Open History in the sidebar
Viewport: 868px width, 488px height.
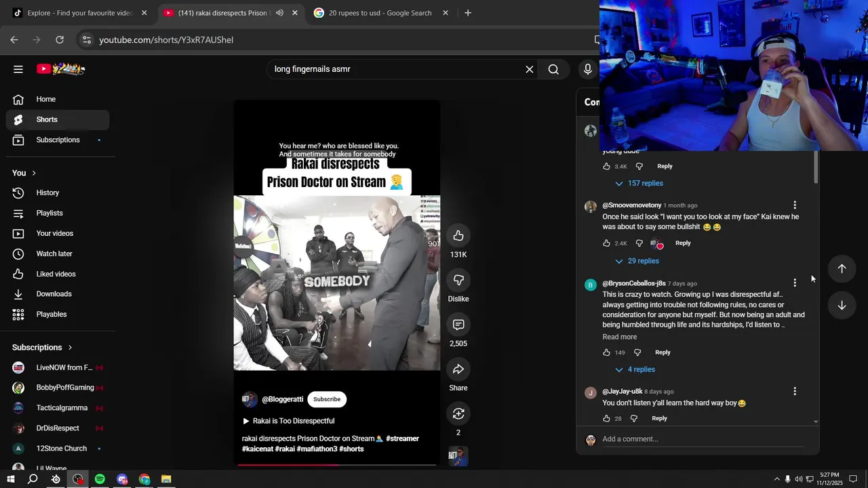click(x=58, y=193)
